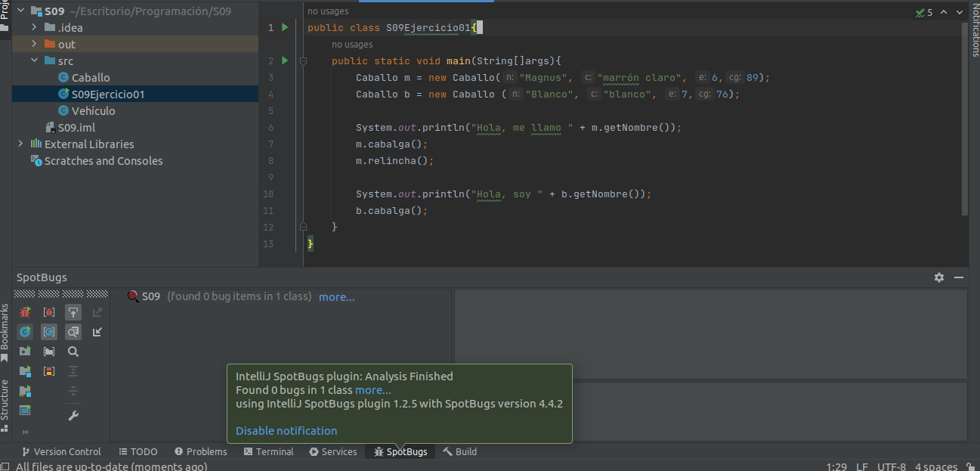Change LF line separator in status bar
The width and height of the screenshot is (980, 471).
862,466
